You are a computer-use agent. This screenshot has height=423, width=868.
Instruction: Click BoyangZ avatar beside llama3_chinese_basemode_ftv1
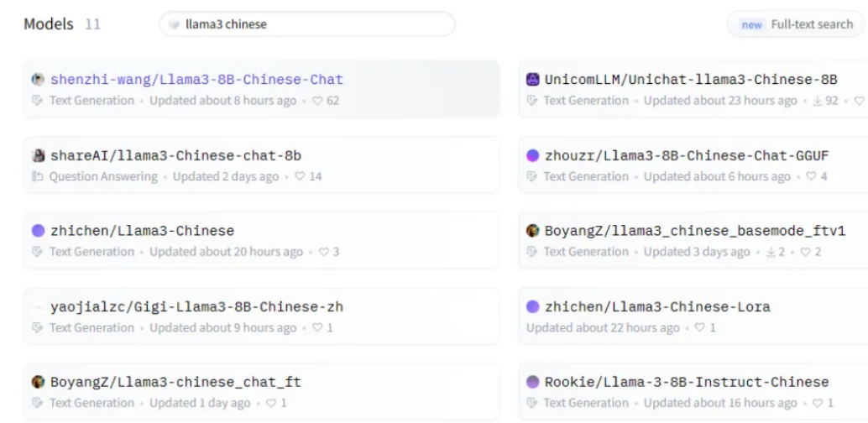[532, 231]
